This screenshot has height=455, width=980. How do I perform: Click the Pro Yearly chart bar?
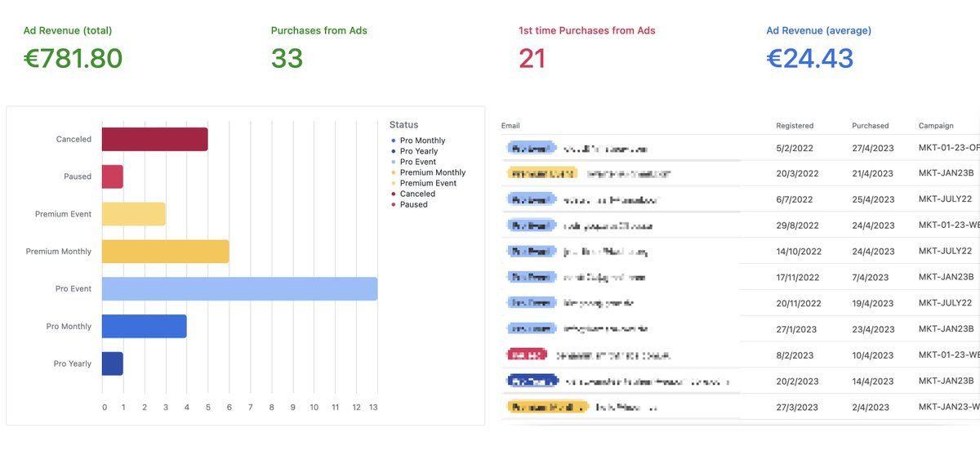pos(112,364)
